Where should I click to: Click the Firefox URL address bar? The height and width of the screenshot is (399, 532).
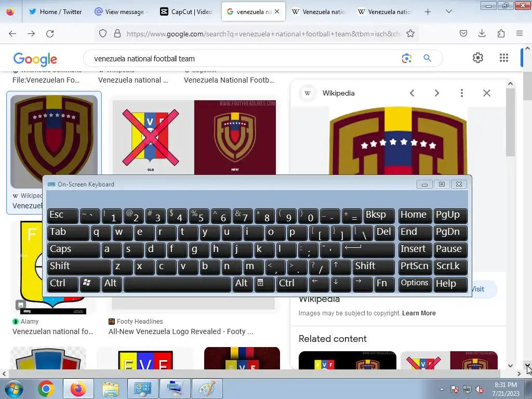tap(262, 34)
